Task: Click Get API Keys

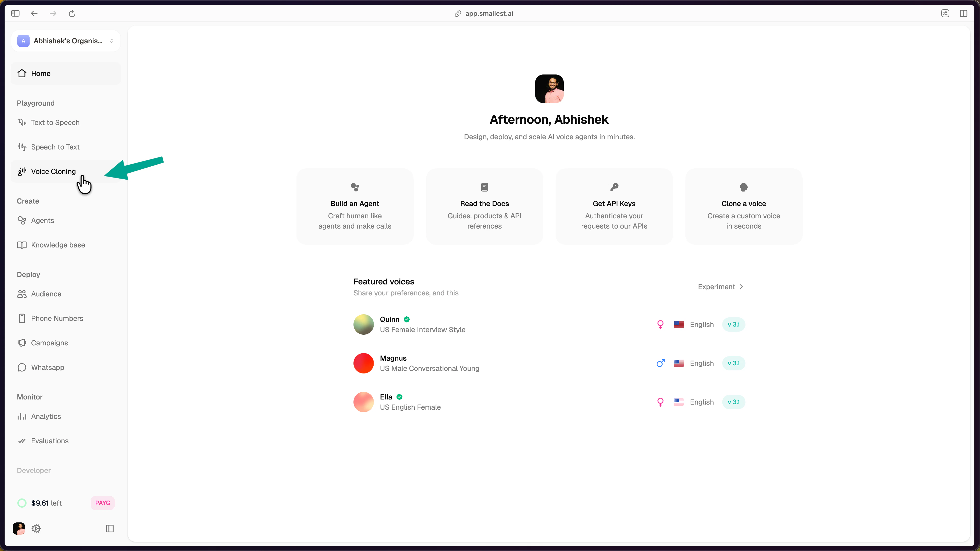Action: click(x=614, y=206)
